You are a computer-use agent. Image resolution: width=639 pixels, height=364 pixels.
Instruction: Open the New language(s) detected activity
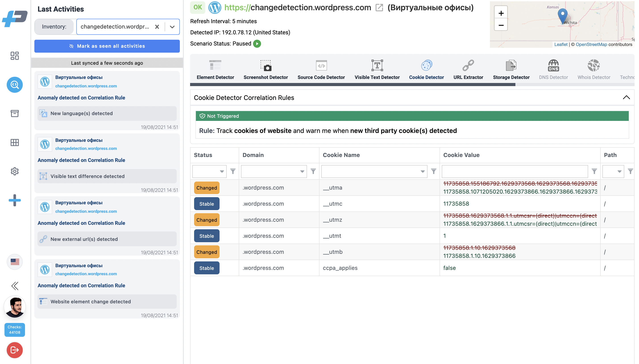click(x=107, y=113)
